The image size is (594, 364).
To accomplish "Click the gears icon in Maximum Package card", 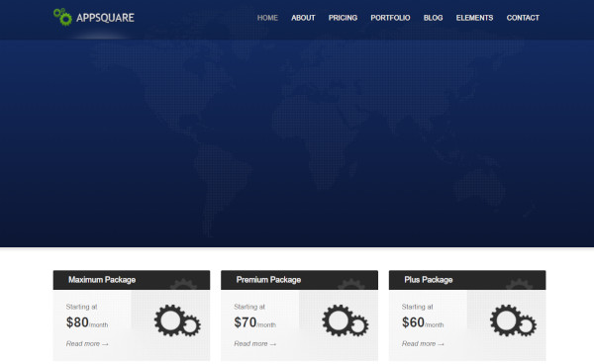I will point(177,320).
